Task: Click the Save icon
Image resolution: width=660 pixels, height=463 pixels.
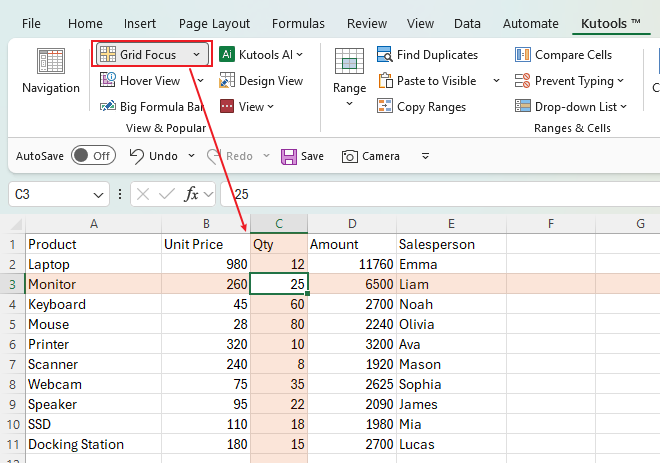Action: (289, 157)
